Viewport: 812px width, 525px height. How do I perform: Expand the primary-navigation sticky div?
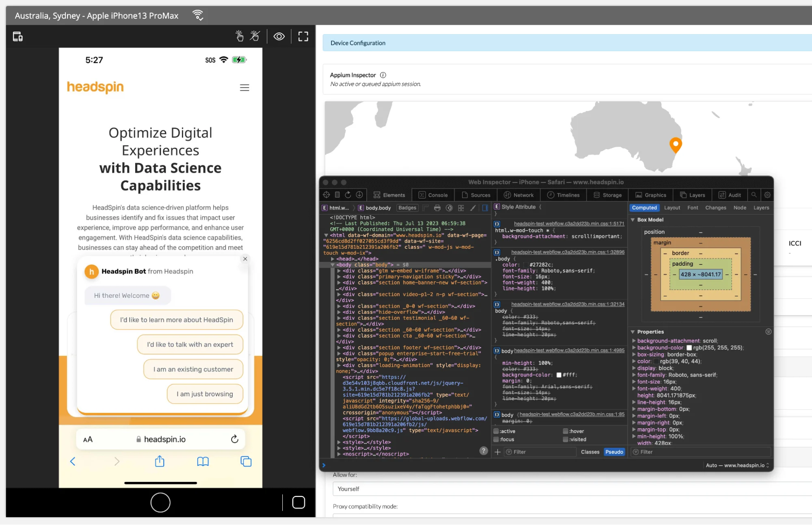339,277
